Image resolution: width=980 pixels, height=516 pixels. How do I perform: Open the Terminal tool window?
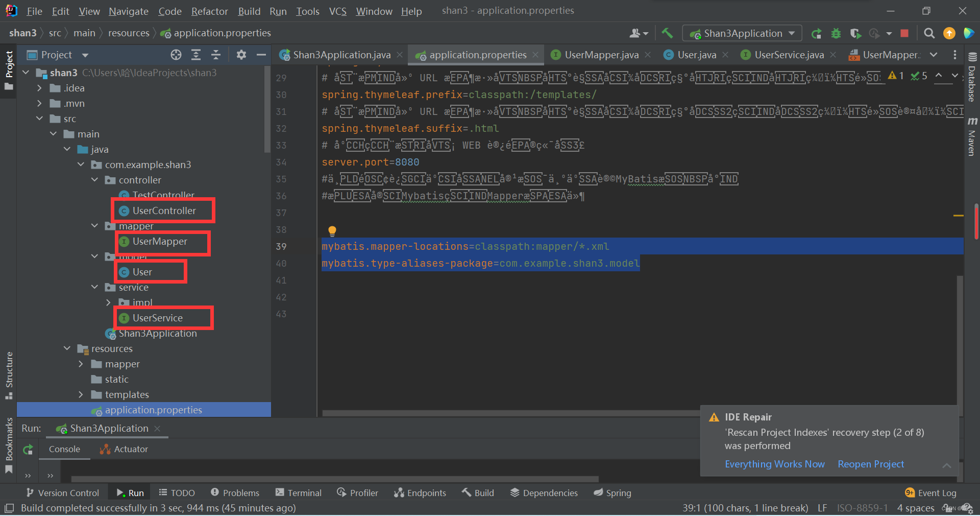point(299,493)
